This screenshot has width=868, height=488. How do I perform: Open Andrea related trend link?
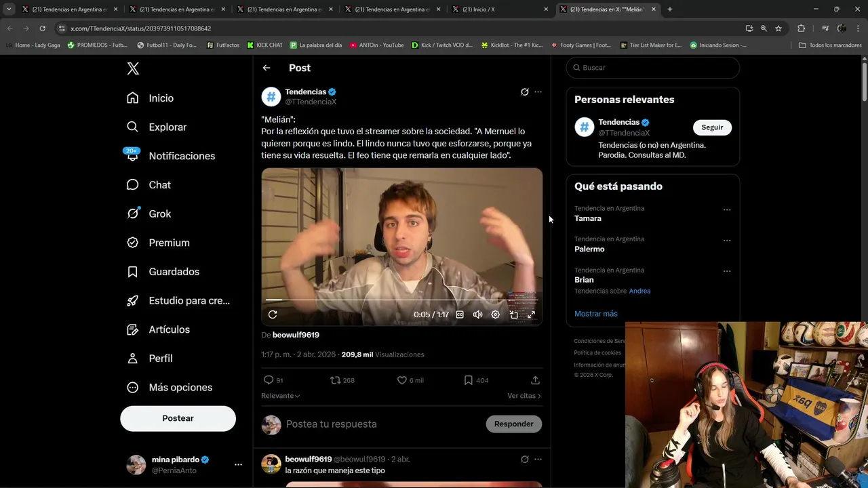(x=639, y=291)
